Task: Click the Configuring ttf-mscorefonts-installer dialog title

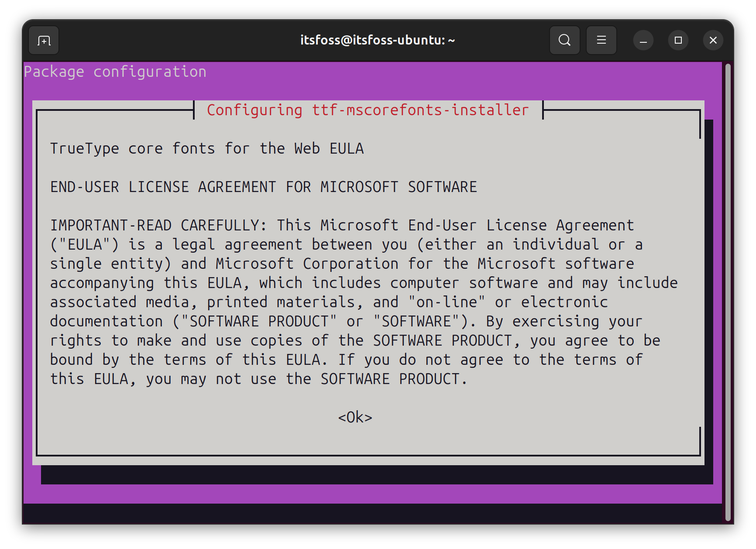Action: point(368,110)
